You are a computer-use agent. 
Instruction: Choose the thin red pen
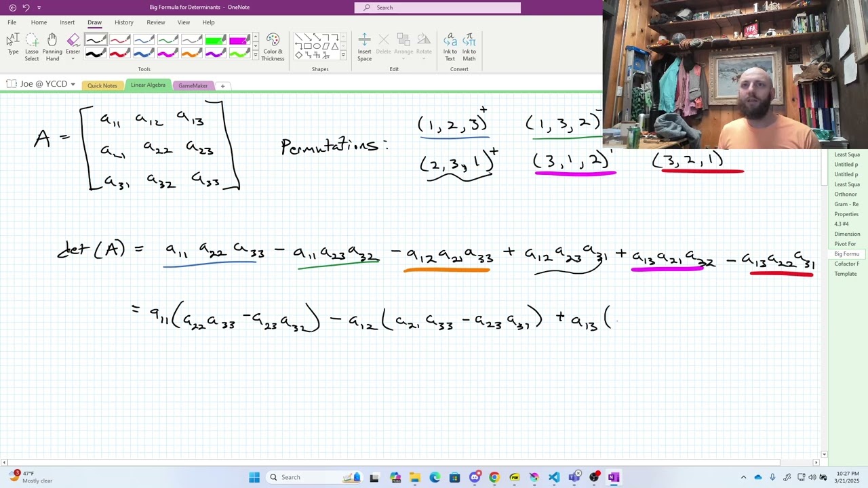coord(120,41)
